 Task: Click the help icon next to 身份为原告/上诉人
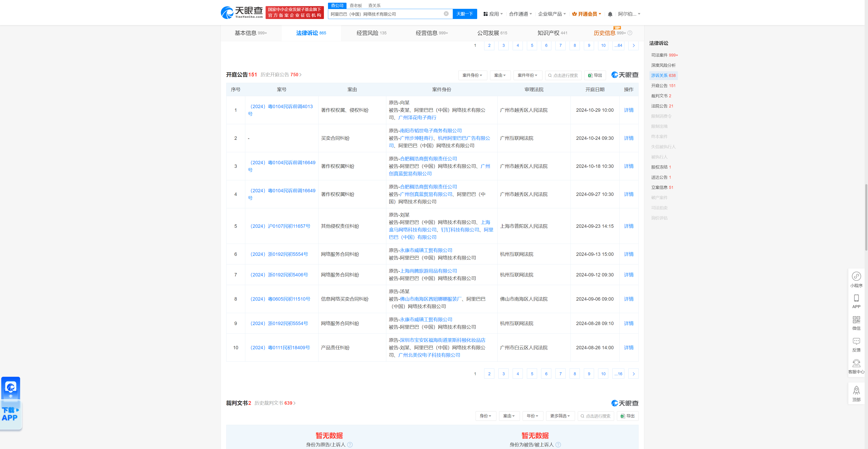tap(350, 445)
